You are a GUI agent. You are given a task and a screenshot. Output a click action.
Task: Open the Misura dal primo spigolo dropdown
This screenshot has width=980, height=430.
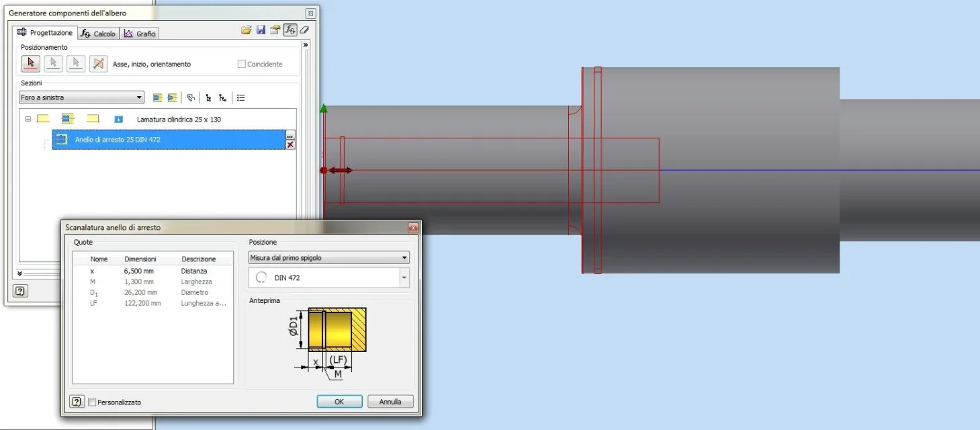328,258
